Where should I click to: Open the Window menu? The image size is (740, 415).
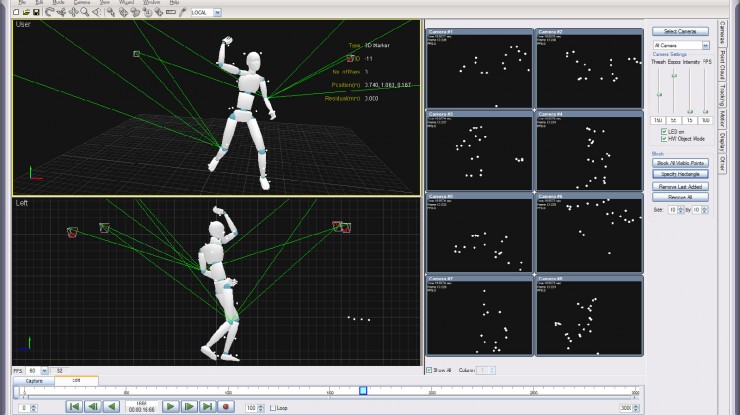pos(151,2)
